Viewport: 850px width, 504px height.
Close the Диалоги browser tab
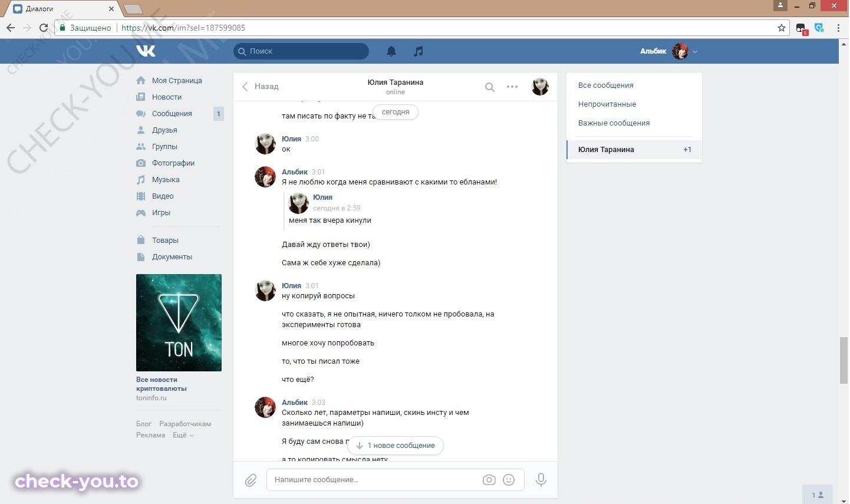click(x=111, y=9)
